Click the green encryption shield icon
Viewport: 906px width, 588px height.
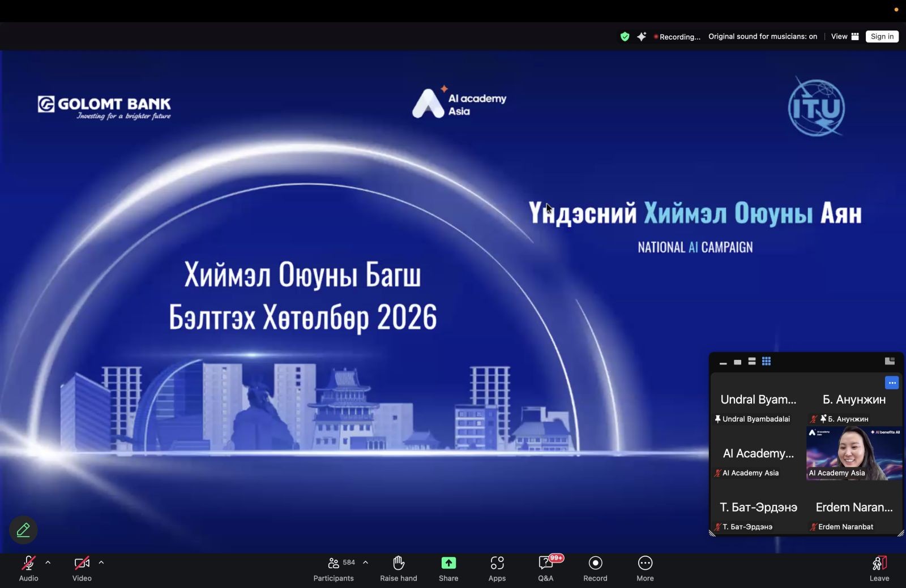(625, 37)
